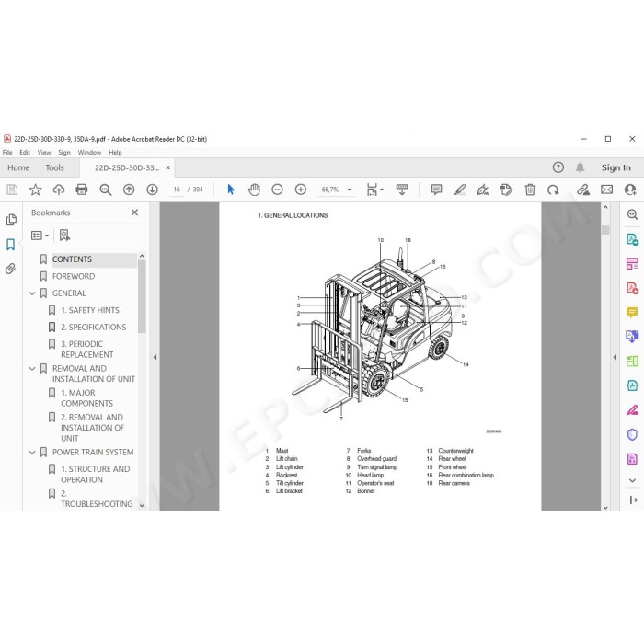Screen dimensions: 644x644
Task: Click Sign In
Action: click(615, 167)
